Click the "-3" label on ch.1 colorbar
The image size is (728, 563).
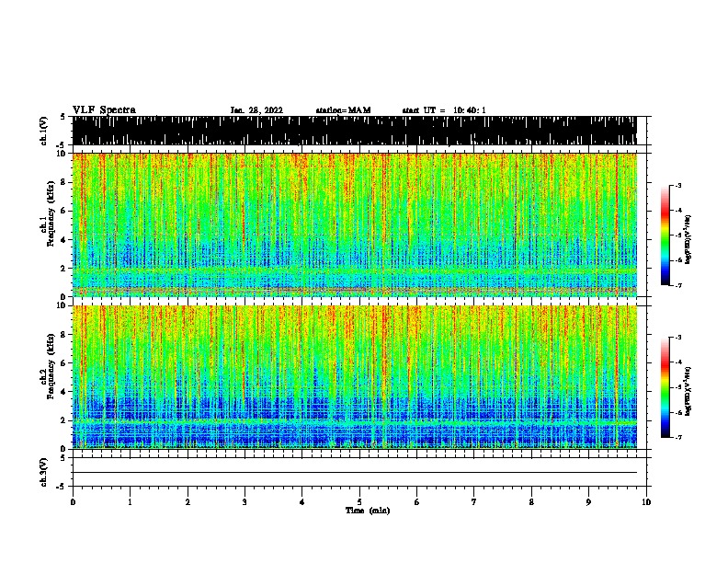tap(678, 185)
